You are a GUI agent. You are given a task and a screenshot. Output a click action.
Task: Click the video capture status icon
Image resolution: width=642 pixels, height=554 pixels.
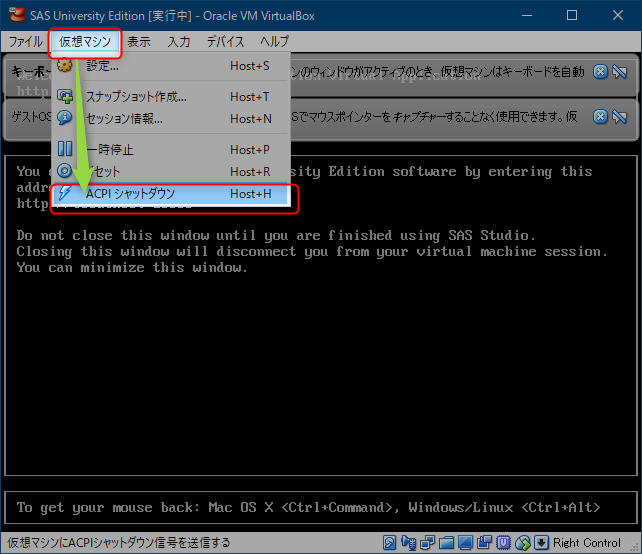pyautogui.click(x=484, y=543)
